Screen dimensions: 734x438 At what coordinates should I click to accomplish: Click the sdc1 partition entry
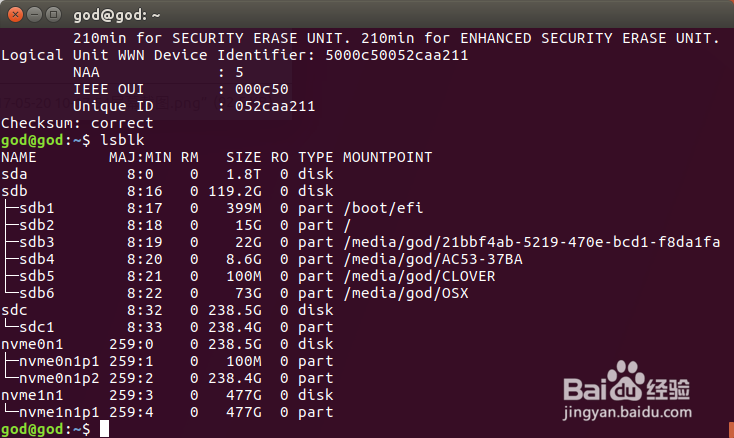37,327
